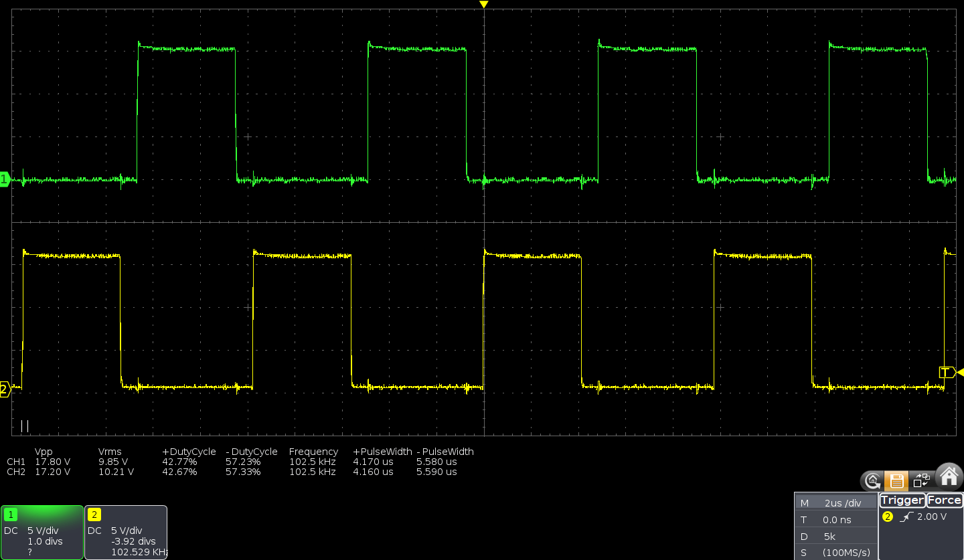964x560 pixels.
Task: Click CH1 +DutyCycle value 42.77%
Action: pos(179,462)
